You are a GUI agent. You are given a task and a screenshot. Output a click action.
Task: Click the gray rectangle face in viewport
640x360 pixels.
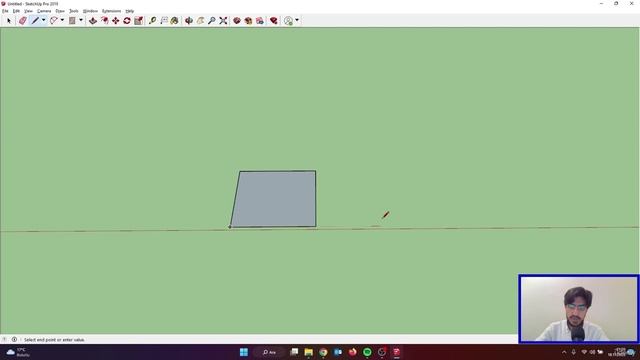pos(274,199)
